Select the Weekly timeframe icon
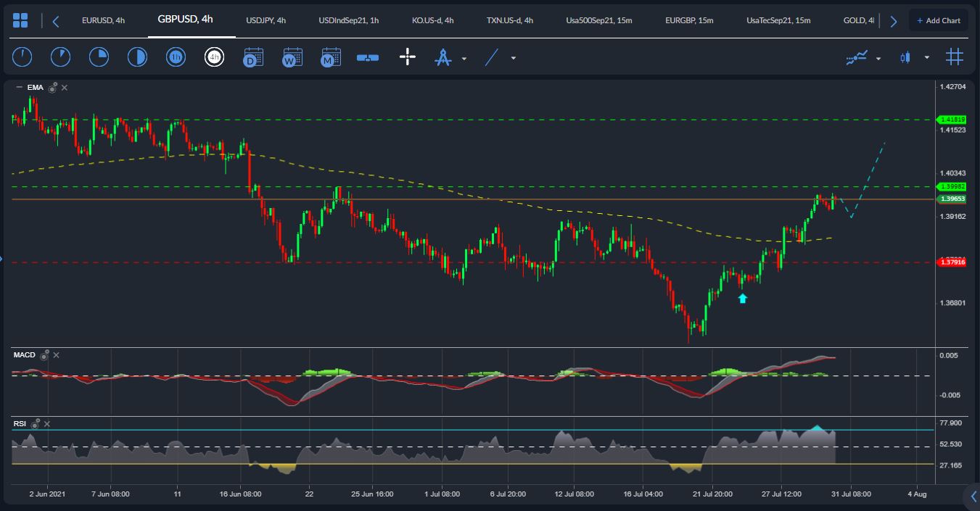Image resolution: width=980 pixels, height=511 pixels. coord(292,57)
